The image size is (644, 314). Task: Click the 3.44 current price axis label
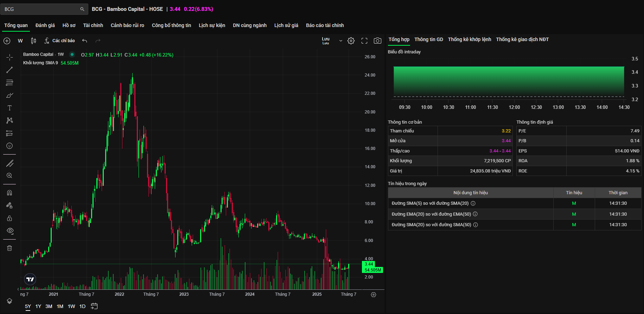pos(369,264)
